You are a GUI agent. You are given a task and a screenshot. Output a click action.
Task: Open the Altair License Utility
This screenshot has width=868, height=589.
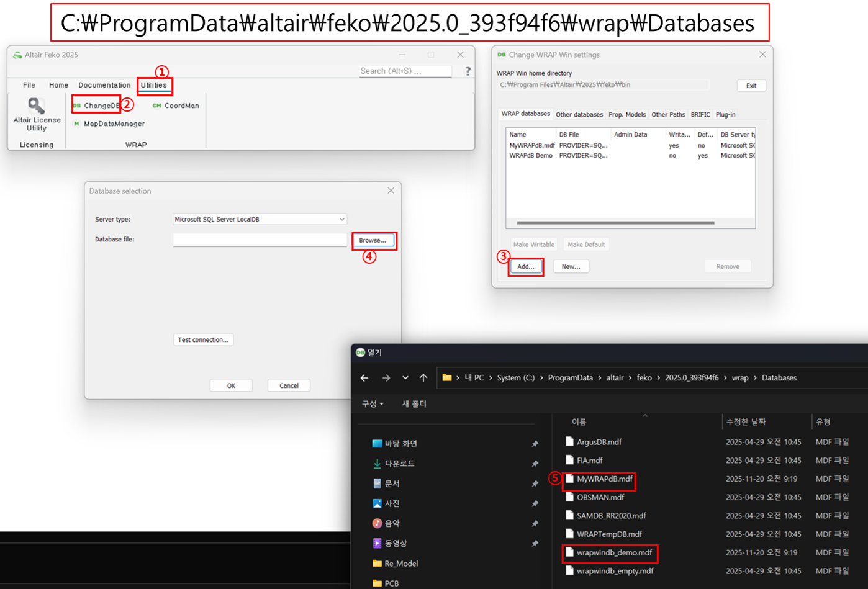pos(37,115)
